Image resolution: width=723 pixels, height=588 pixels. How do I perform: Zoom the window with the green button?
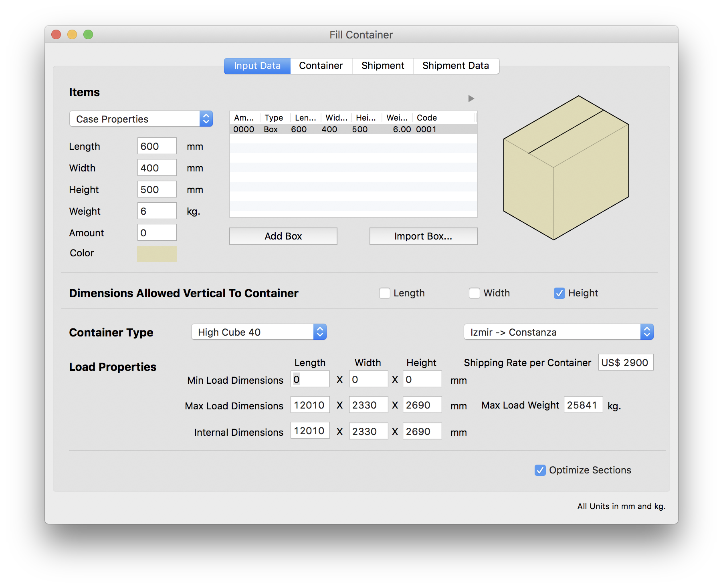coord(88,35)
